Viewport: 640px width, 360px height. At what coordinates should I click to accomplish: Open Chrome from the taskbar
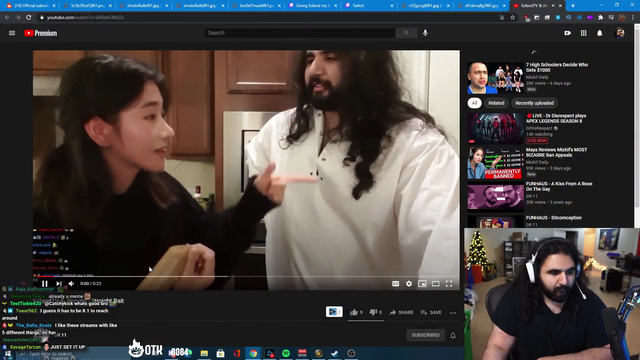point(253,353)
